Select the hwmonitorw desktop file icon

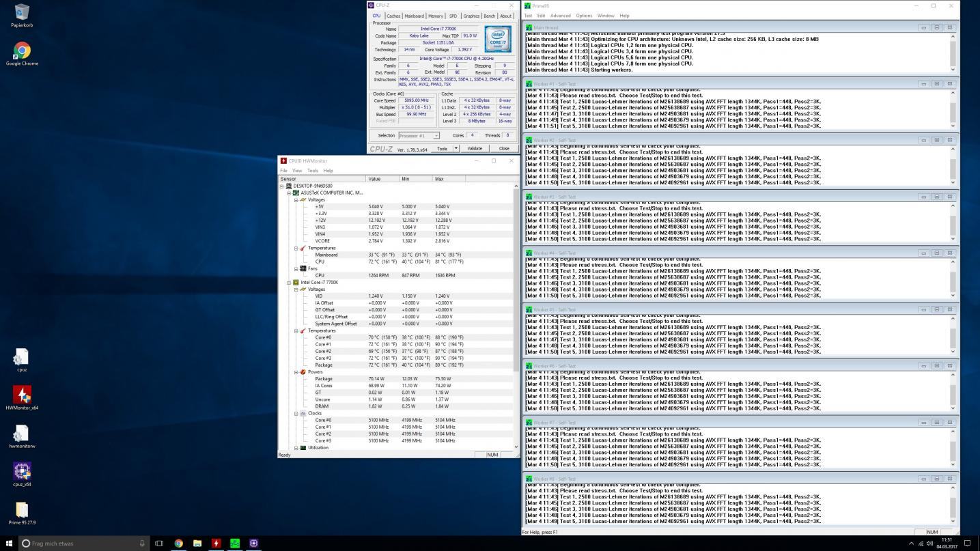point(22,437)
